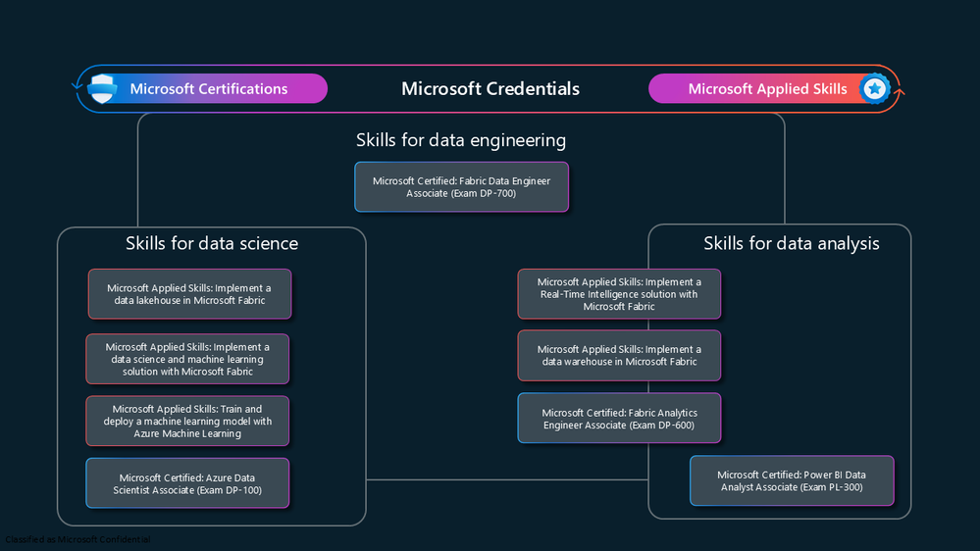Open the Fabric Analytics Engineer Associate DP-600 card
980x551 pixels.
[619, 419]
